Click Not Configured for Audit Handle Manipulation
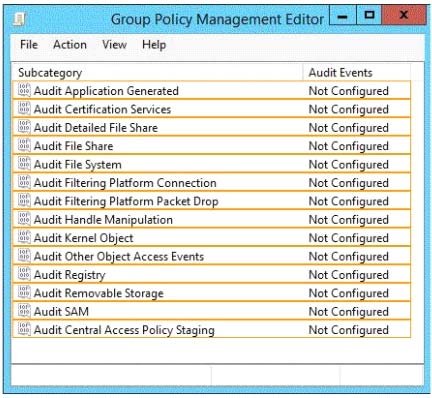Screen dimensions: 432x398 pyautogui.click(x=349, y=220)
